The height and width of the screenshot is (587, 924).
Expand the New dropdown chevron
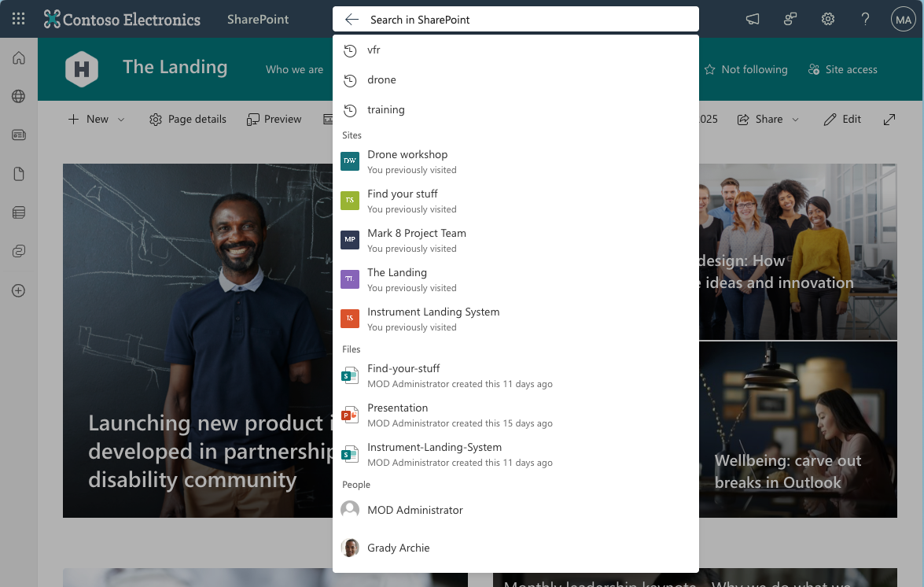tap(121, 120)
